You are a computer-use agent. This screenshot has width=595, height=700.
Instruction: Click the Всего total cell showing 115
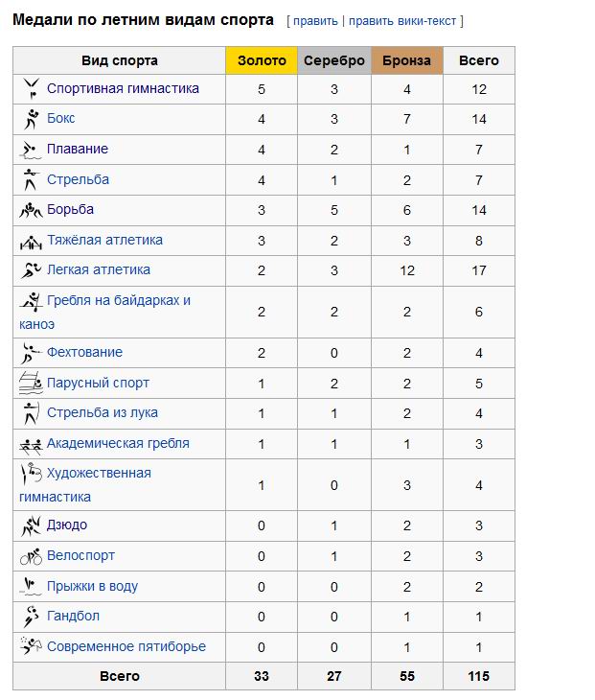[479, 676]
